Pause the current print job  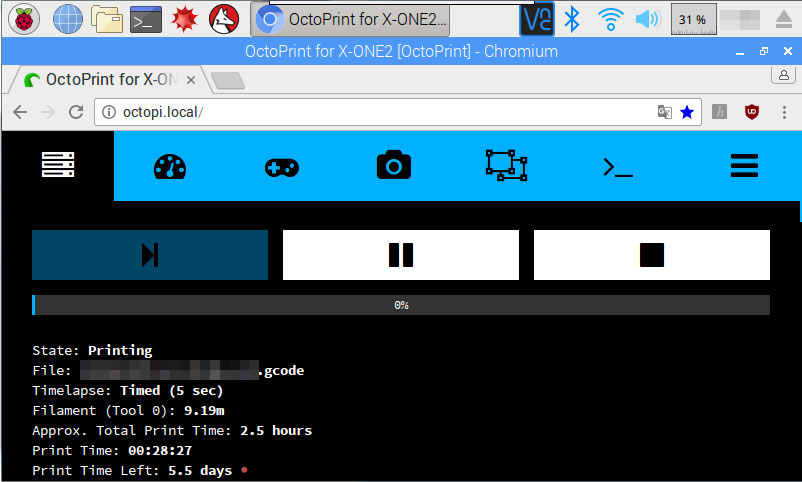[400, 255]
